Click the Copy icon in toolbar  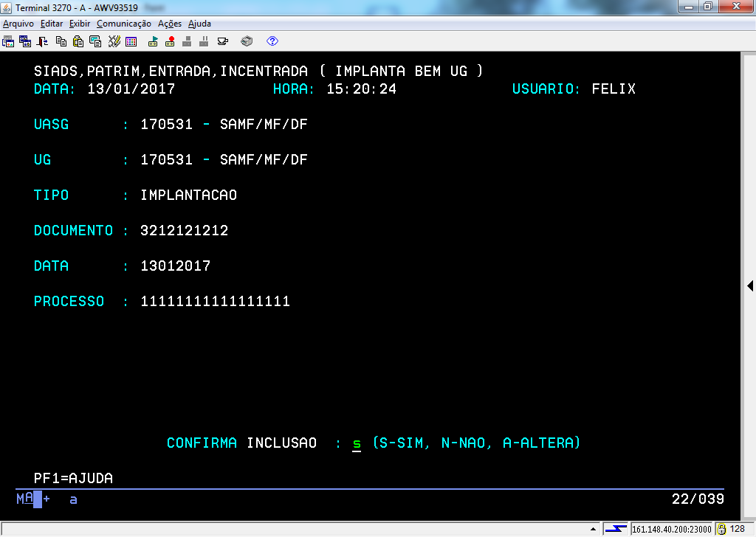point(61,41)
